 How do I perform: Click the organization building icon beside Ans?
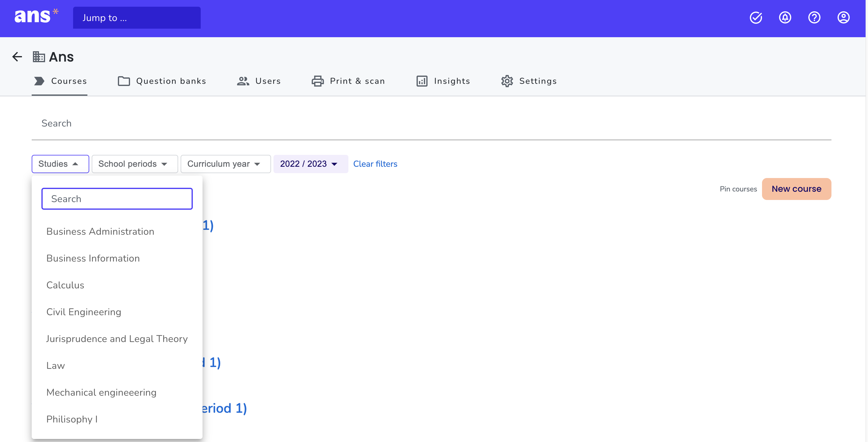point(39,57)
